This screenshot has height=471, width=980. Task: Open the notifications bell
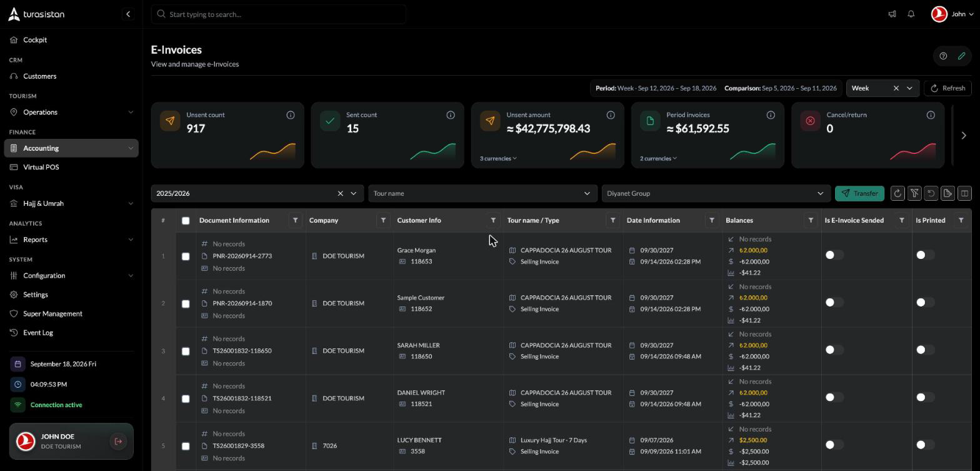click(x=911, y=14)
